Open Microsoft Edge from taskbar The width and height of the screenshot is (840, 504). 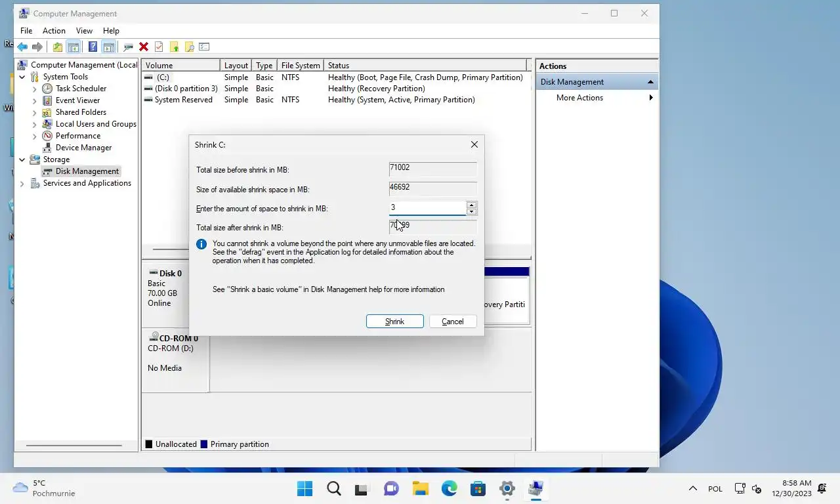coord(449,488)
